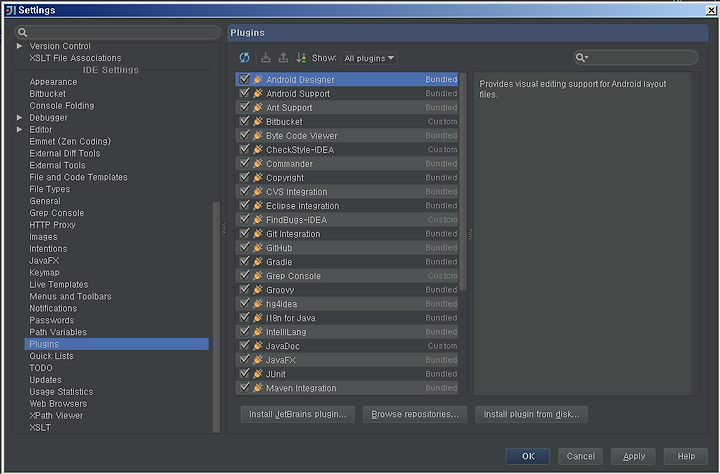Viewport: 720px width, 474px height.
Task: Click the CheckStyle-IDEA plug icon
Action: point(258,150)
